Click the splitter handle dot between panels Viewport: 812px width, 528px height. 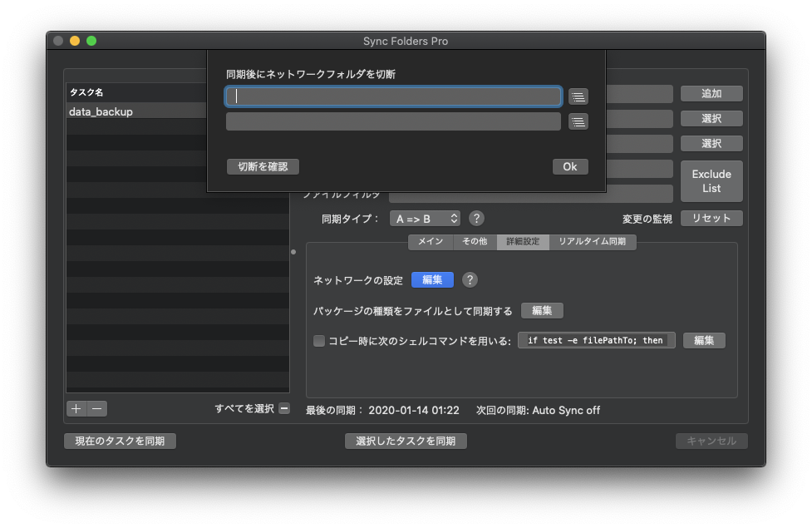[x=293, y=252]
